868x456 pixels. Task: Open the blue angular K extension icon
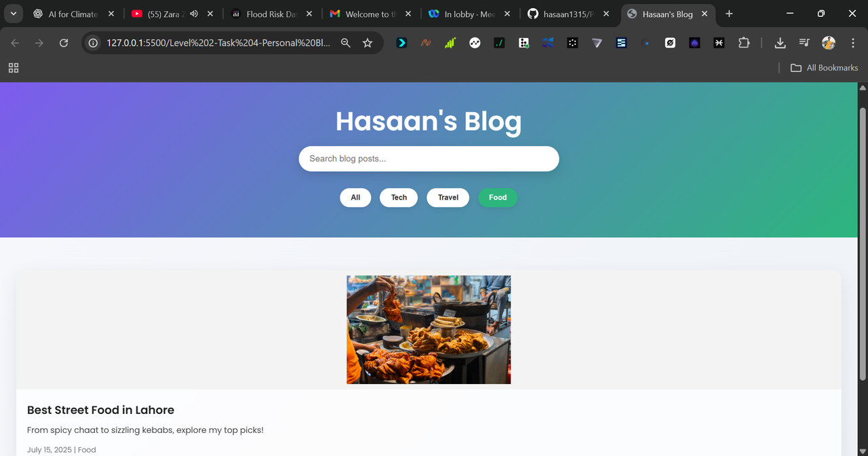point(548,43)
